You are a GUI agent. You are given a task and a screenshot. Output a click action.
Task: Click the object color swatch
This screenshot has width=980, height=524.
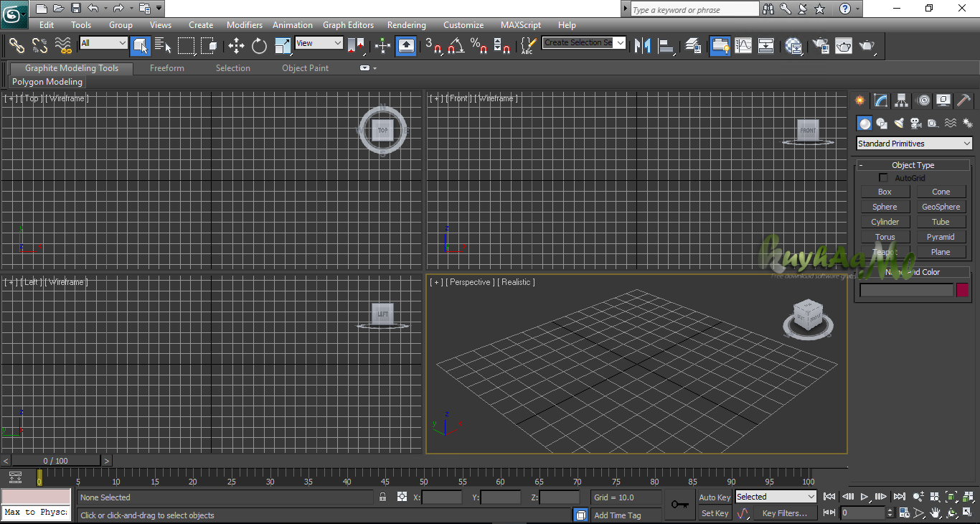[962, 290]
